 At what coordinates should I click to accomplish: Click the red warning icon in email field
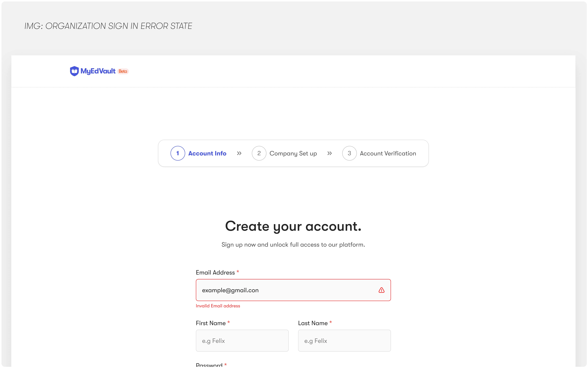381,290
